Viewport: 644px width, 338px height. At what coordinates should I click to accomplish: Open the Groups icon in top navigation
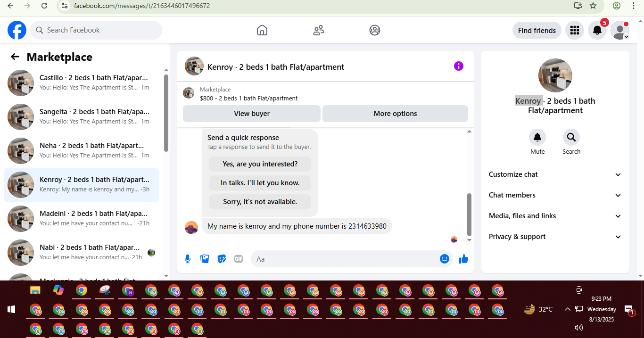375,30
